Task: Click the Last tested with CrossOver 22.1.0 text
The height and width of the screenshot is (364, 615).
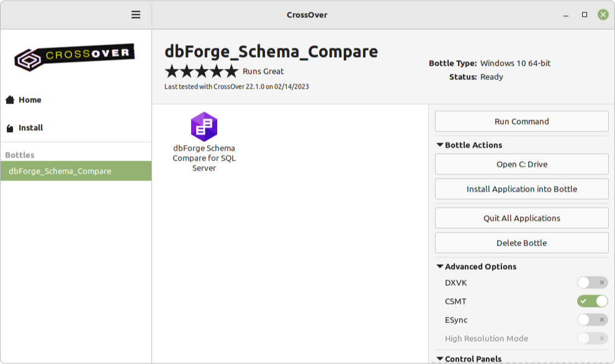Action: tap(236, 87)
